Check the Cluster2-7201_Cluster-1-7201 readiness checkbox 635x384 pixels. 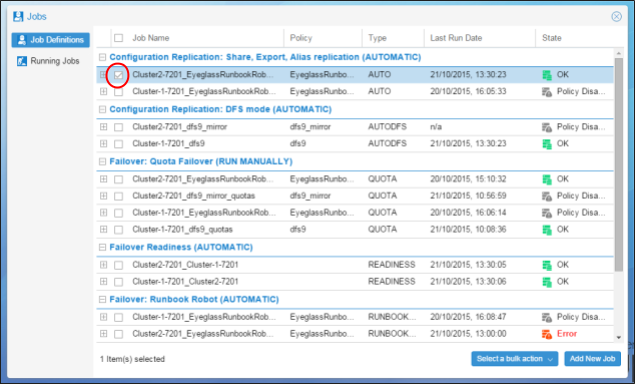[x=118, y=265]
